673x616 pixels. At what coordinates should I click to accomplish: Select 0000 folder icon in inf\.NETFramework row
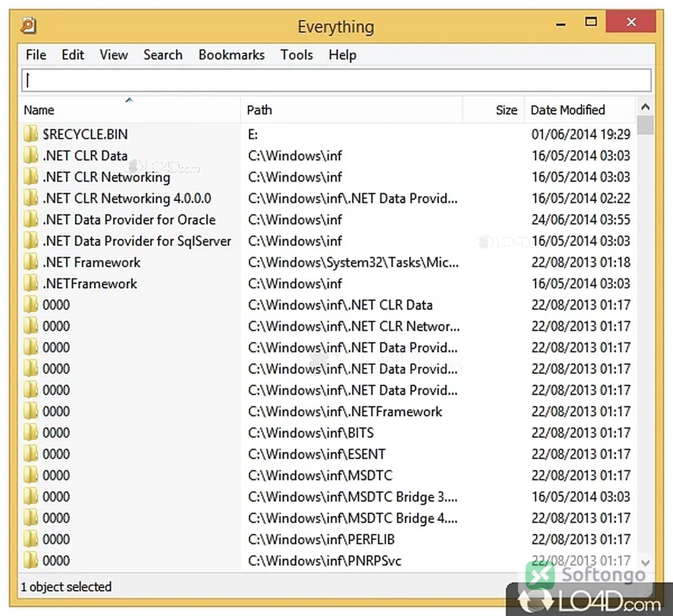coord(31,411)
